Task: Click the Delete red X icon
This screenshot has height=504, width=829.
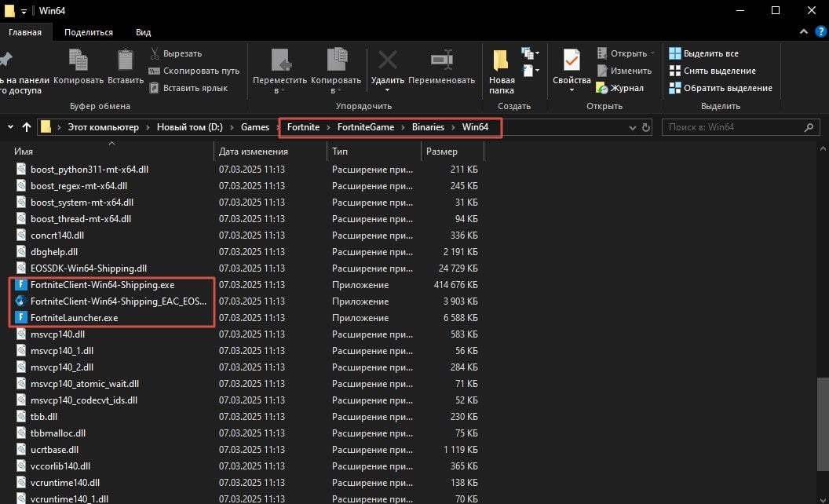Action: 388,60
